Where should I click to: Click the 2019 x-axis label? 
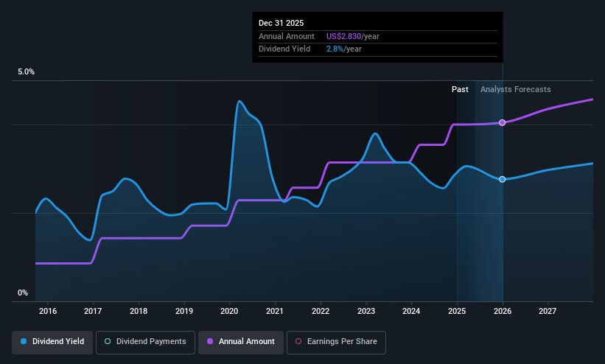pyautogui.click(x=184, y=311)
